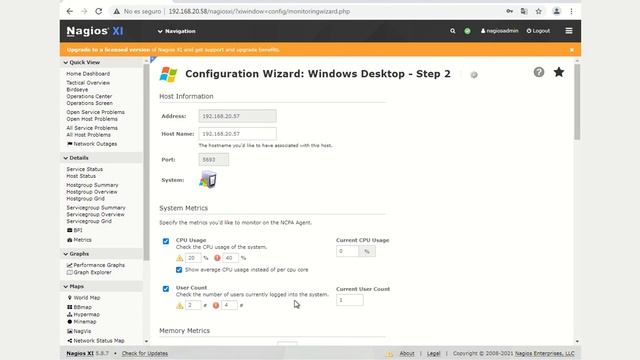Click the password key icon
Screen dimensions: 640x360
pyautogui.click(x=509, y=11)
